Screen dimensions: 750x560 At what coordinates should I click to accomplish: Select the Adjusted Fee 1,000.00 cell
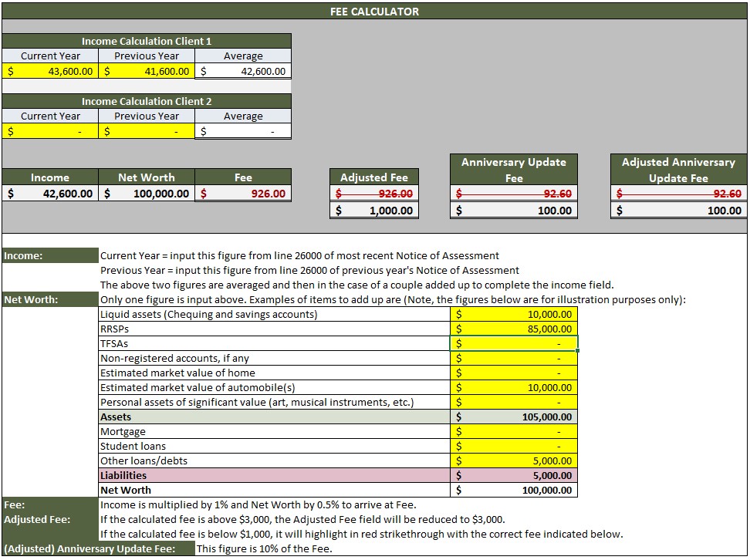(x=374, y=211)
